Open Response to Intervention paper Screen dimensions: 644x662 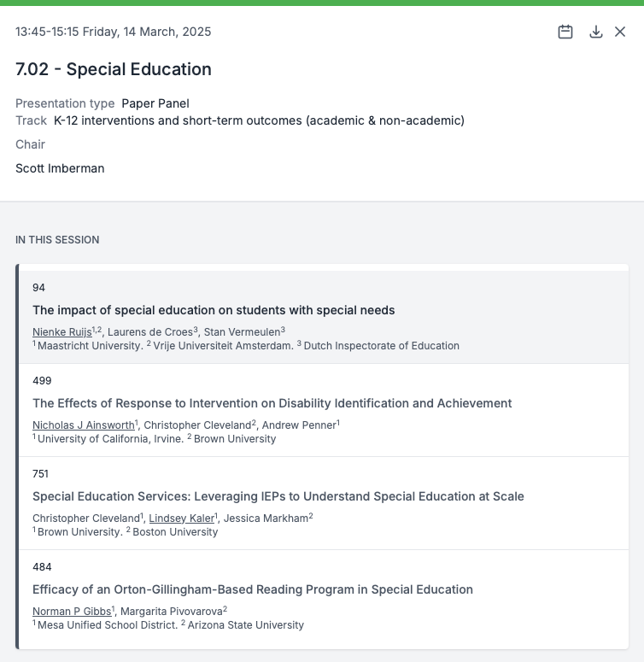click(272, 403)
